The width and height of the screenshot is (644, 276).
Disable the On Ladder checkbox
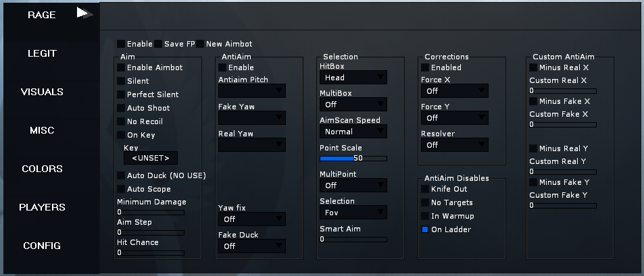[425, 229]
